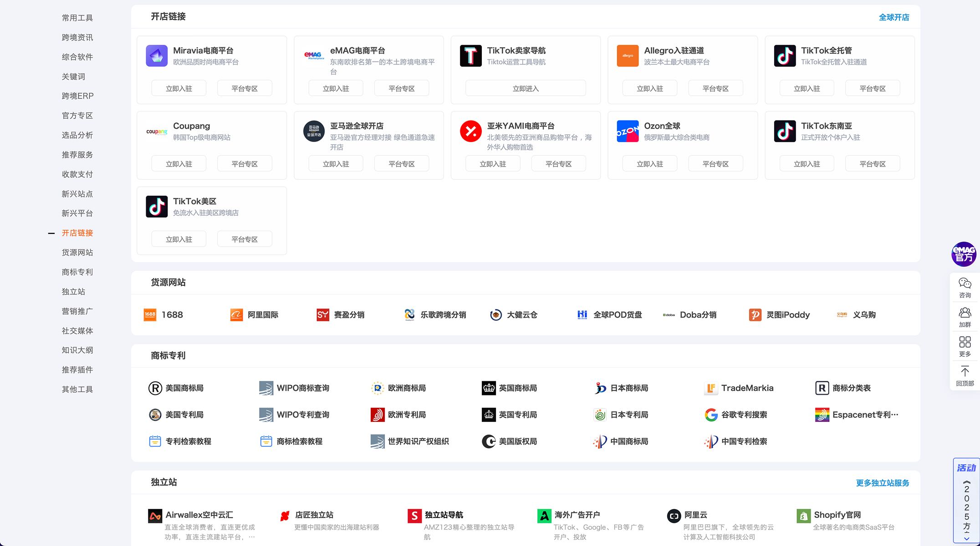Click the eMAG官方 floating badge
Image resolution: width=980 pixels, height=546 pixels.
[x=964, y=254]
